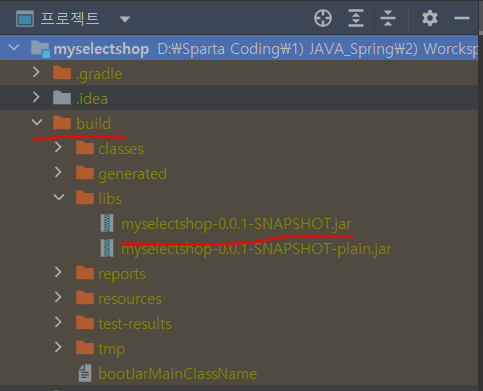This screenshot has width=483, height=391.
Task: Click the gray .idea folder icon
Action: click(x=62, y=98)
